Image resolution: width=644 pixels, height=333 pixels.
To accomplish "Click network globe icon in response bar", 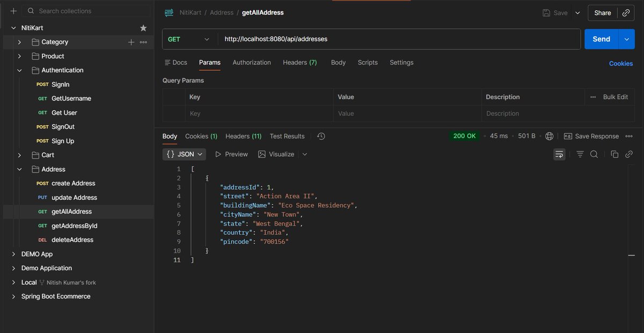I will tap(549, 136).
